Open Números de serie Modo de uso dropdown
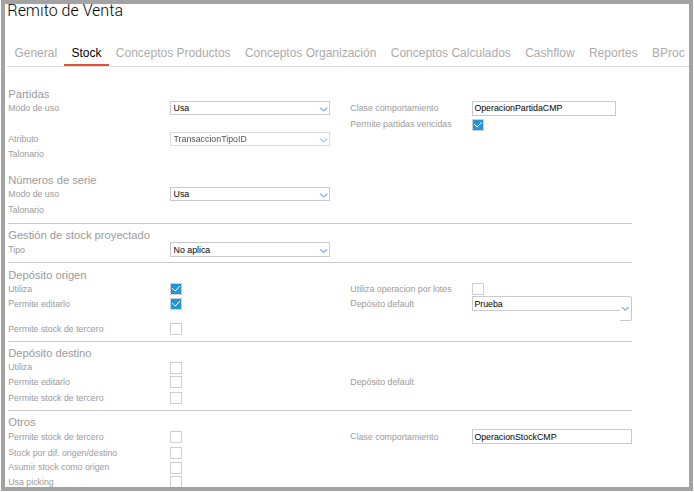694x492 pixels. [250, 194]
